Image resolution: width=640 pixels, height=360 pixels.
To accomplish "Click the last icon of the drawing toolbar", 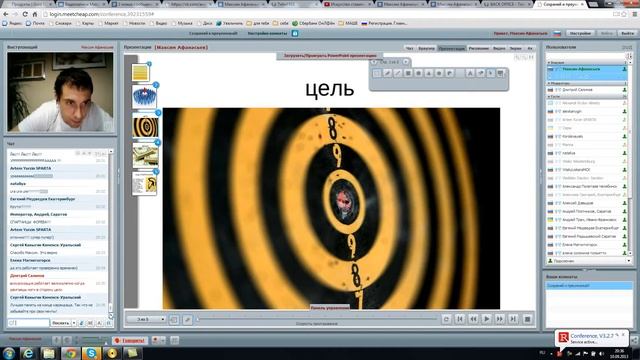I will click(501, 73).
